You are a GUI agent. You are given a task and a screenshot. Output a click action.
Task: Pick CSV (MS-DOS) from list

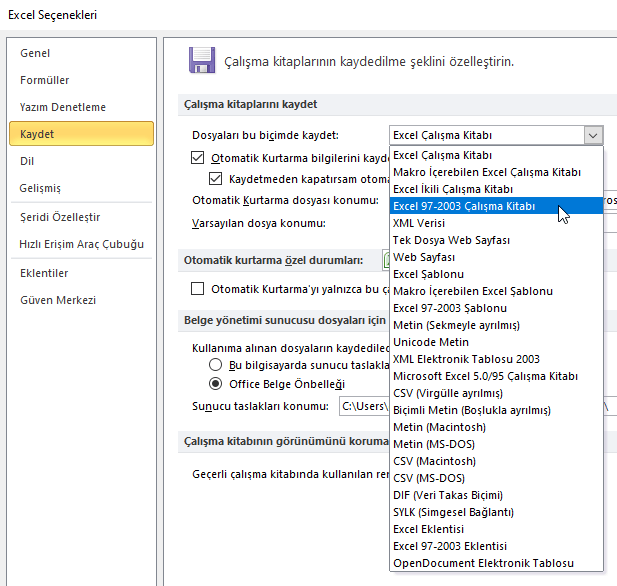[496, 478]
